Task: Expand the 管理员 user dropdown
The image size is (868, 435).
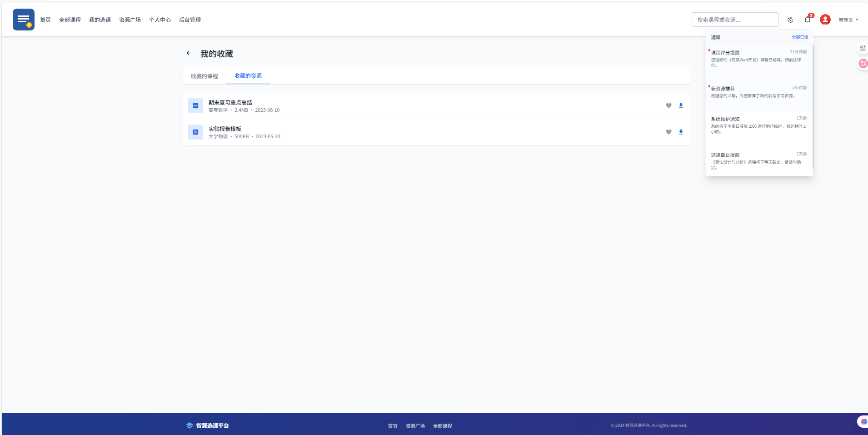Action: pyautogui.click(x=848, y=20)
